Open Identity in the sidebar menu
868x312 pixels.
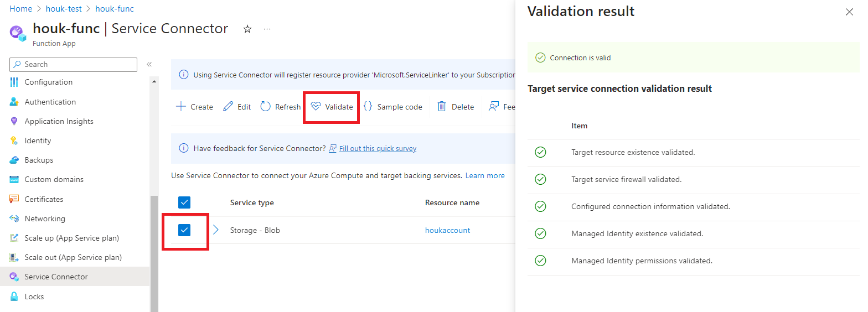[38, 141]
